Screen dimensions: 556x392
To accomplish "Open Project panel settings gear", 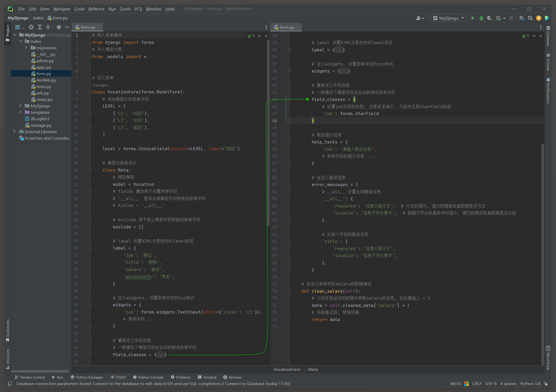I will tap(59, 27).
